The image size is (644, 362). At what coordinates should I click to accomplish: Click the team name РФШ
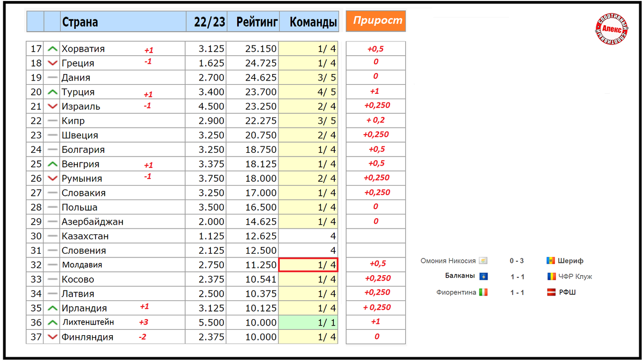pos(567,292)
